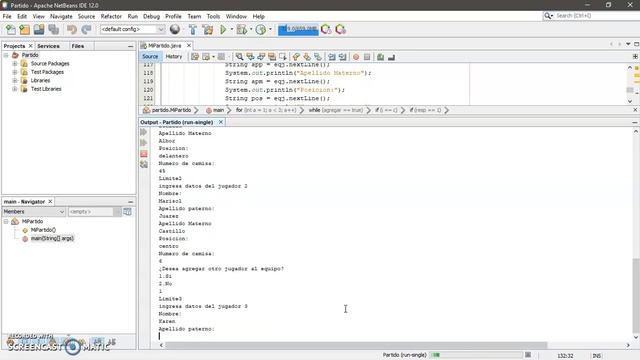640x360 pixels.
Task: Open the File menu
Action: pyautogui.click(x=7, y=16)
